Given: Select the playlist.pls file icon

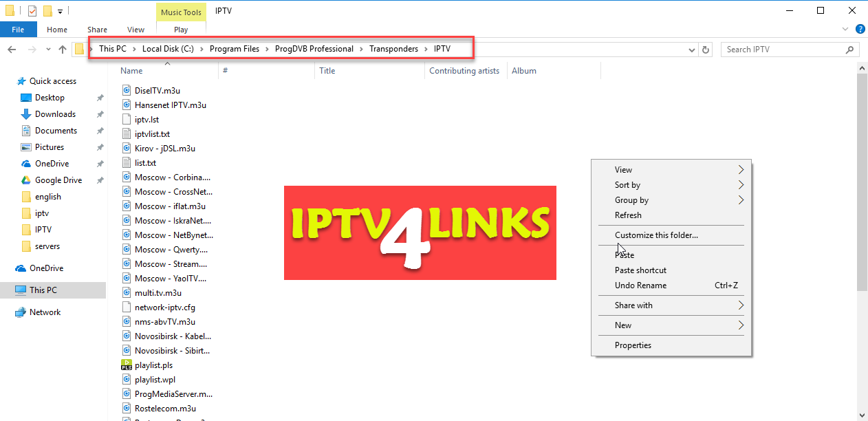Looking at the screenshot, I should 127,365.
